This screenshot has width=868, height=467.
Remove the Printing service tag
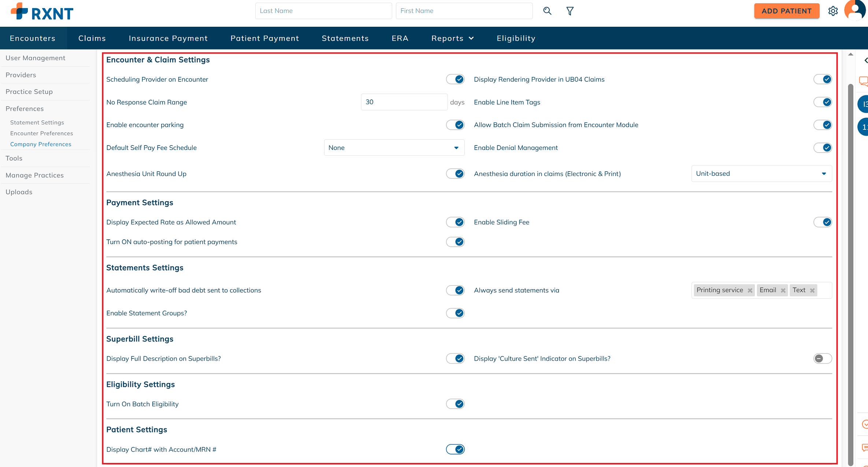[x=750, y=291]
